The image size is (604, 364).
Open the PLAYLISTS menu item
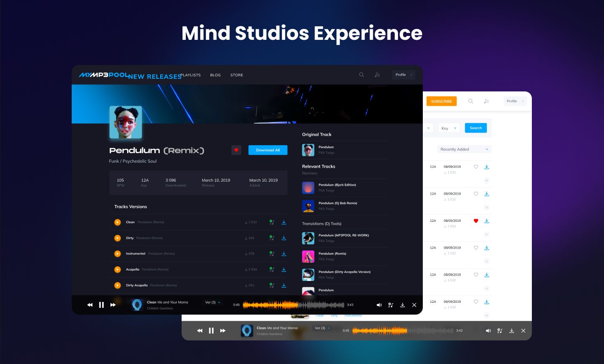[x=190, y=75]
